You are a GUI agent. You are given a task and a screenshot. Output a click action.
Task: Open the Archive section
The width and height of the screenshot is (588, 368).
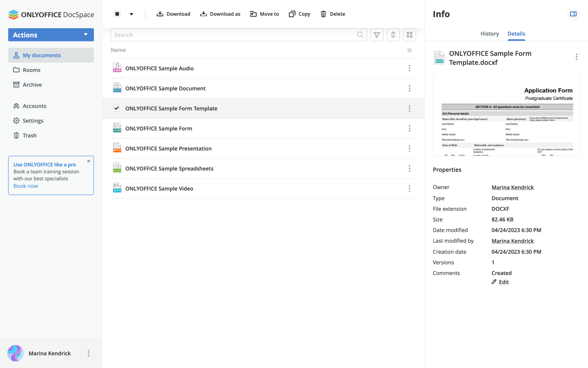tap(32, 85)
